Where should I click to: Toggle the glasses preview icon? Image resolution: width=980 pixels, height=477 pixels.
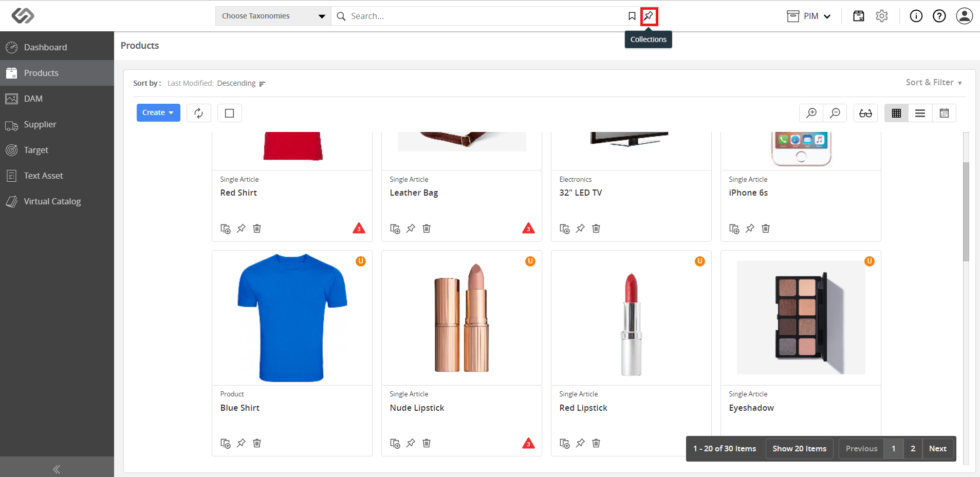tap(865, 113)
